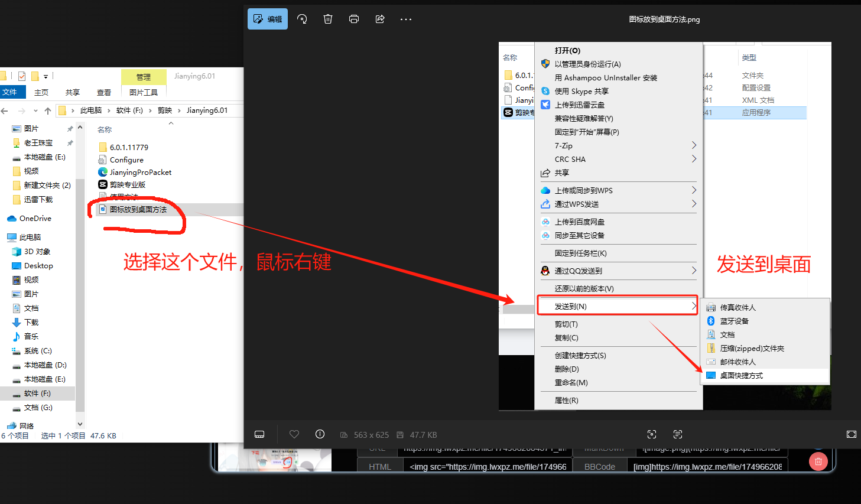
Task: Open the quick access toolbar customize dropdown
Action: [x=46, y=76]
